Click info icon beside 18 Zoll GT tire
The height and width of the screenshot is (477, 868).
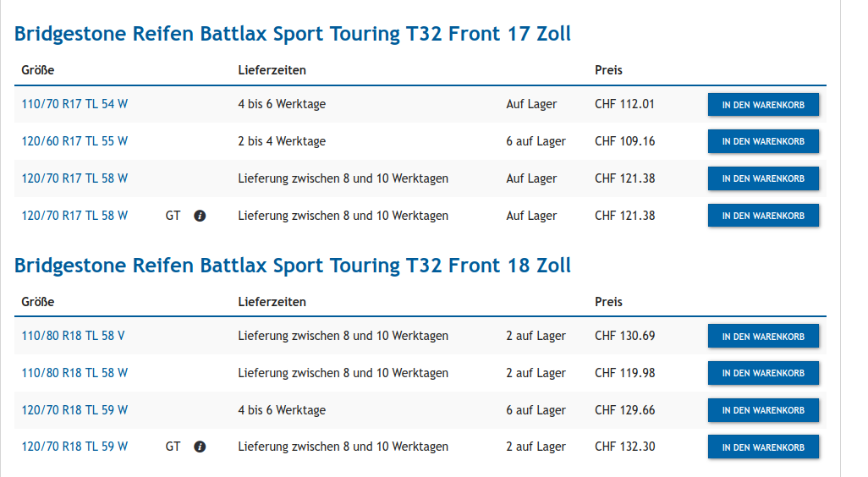pyautogui.click(x=200, y=447)
